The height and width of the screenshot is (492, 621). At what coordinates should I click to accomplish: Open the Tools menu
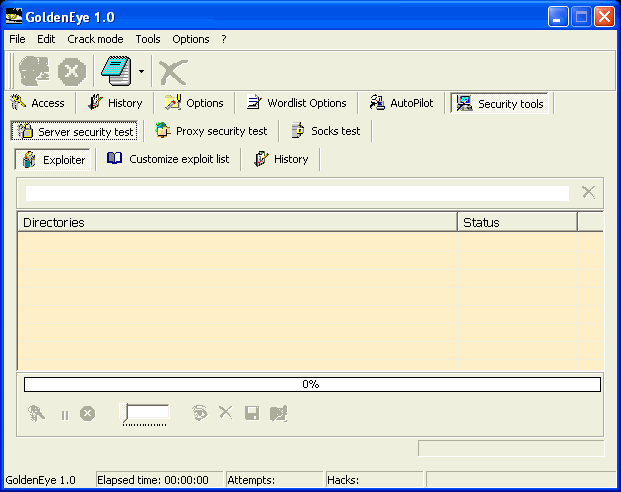pyautogui.click(x=148, y=39)
